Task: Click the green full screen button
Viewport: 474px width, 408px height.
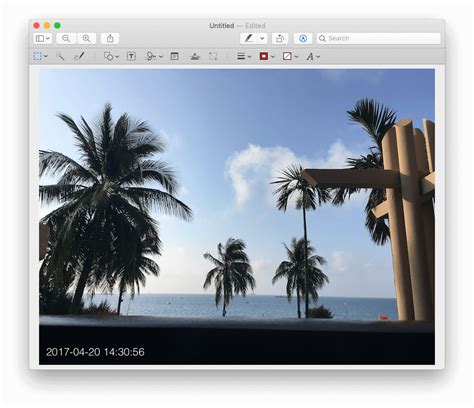Action: [57, 25]
